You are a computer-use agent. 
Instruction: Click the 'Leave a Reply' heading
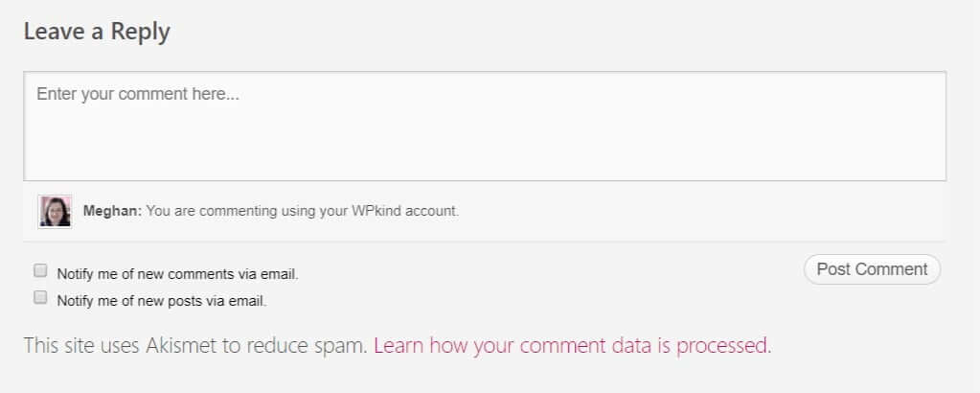[x=97, y=32]
